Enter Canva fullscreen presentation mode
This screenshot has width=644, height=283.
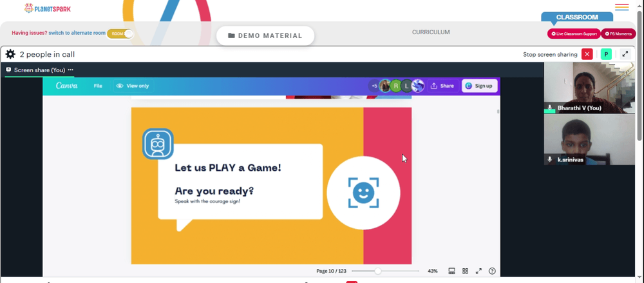[478, 271]
